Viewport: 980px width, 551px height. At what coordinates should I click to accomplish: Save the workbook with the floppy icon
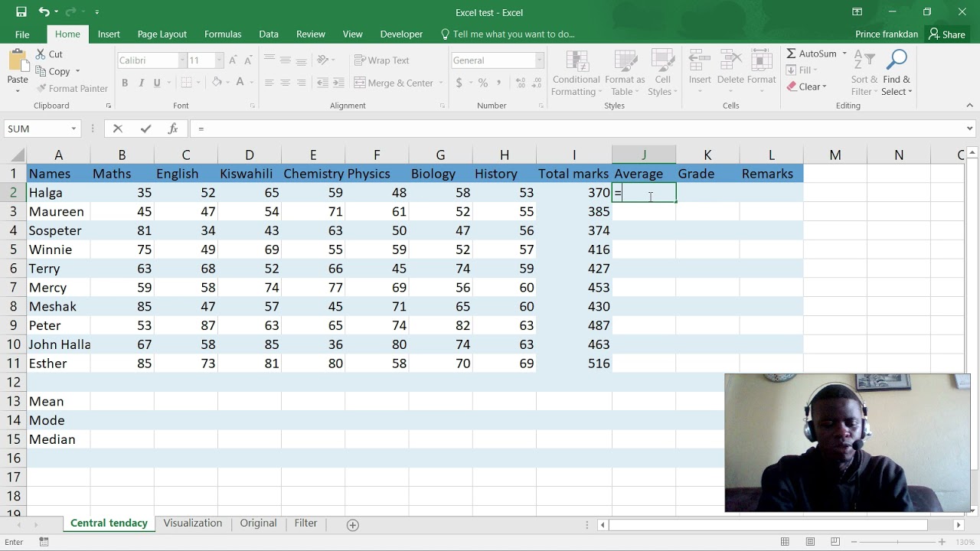coord(21,12)
